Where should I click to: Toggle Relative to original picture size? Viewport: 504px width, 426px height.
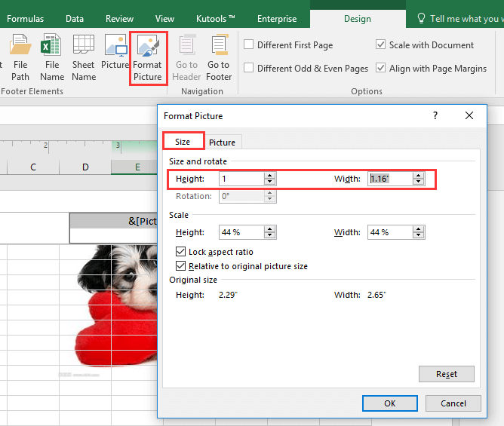(x=181, y=266)
